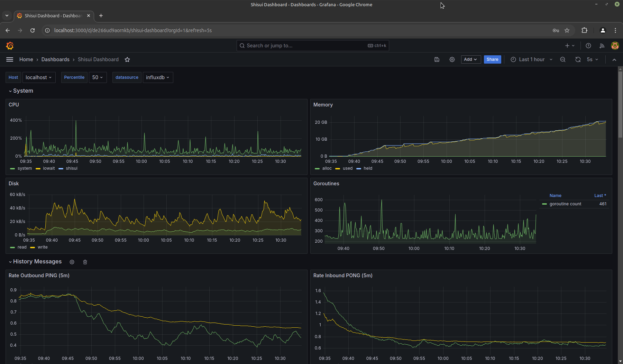Go to Dashboards breadcrumb
623x364 pixels.
click(x=55, y=59)
